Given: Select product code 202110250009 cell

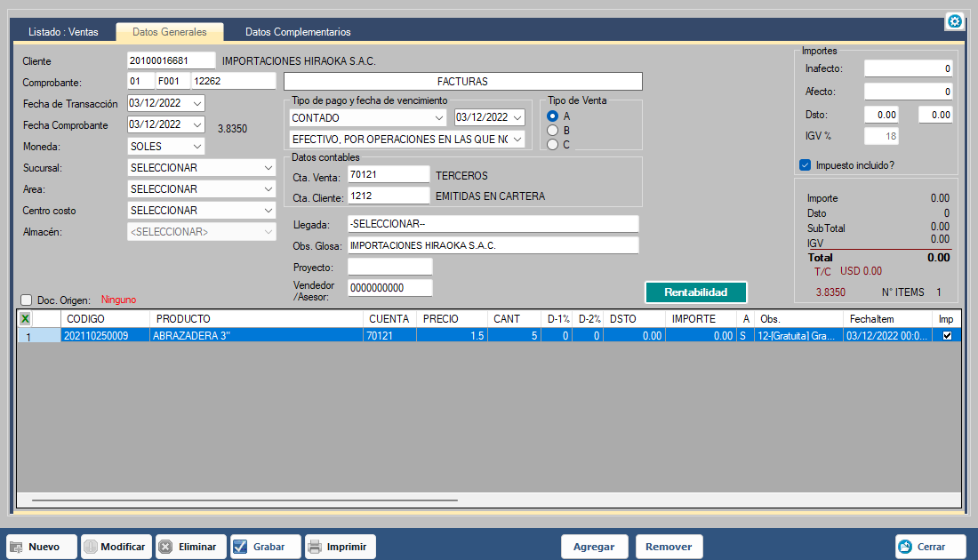Looking at the screenshot, I should [x=106, y=335].
